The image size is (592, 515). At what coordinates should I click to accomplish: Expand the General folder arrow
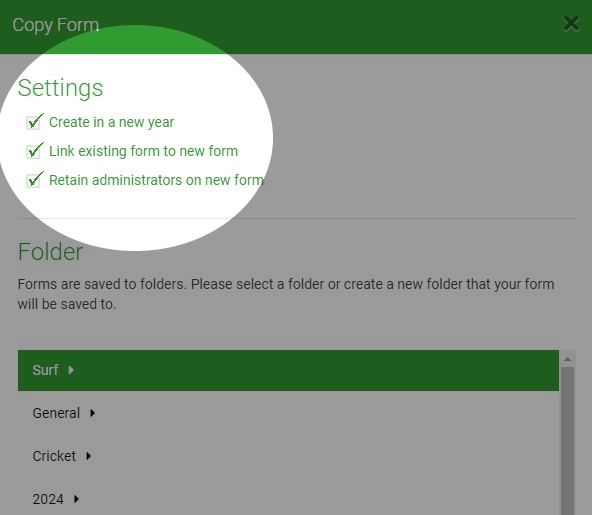click(x=92, y=413)
